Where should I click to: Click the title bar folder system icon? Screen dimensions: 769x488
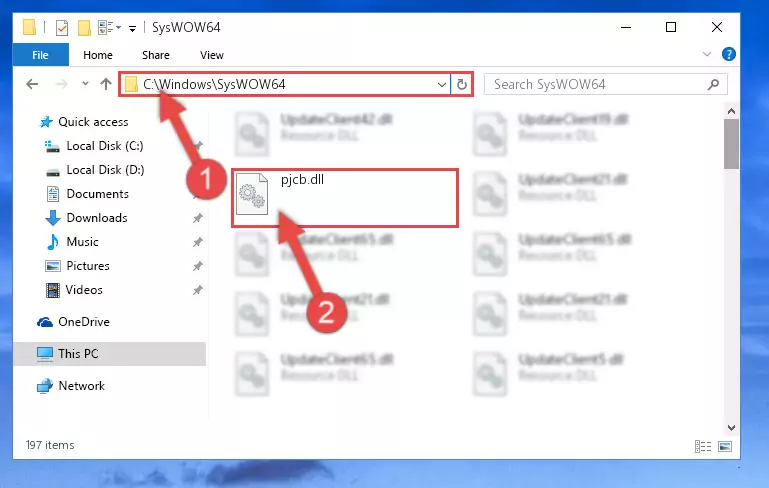pos(29,27)
